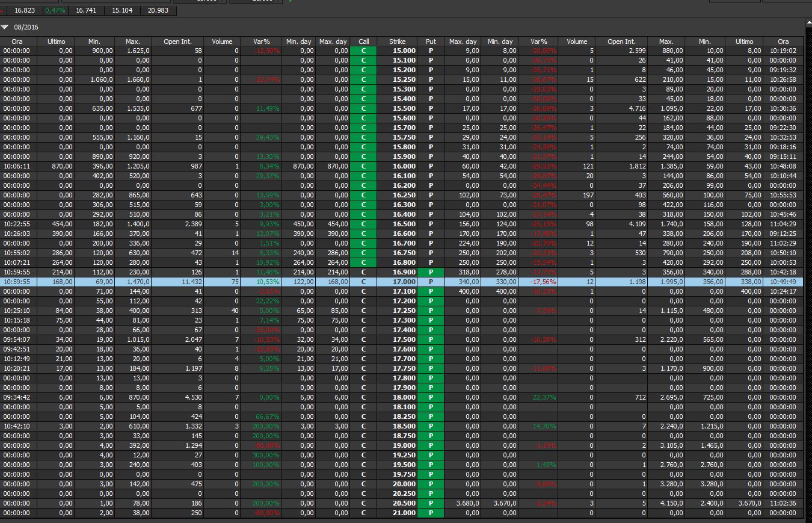The width and height of the screenshot is (812, 523).
Task: Click strike value 17.000 in highlighted row
Action: click(404, 282)
